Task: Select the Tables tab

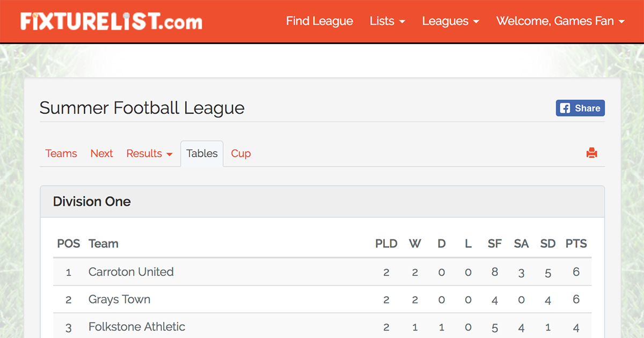Action: pyautogui.click(x=201, y=153)
